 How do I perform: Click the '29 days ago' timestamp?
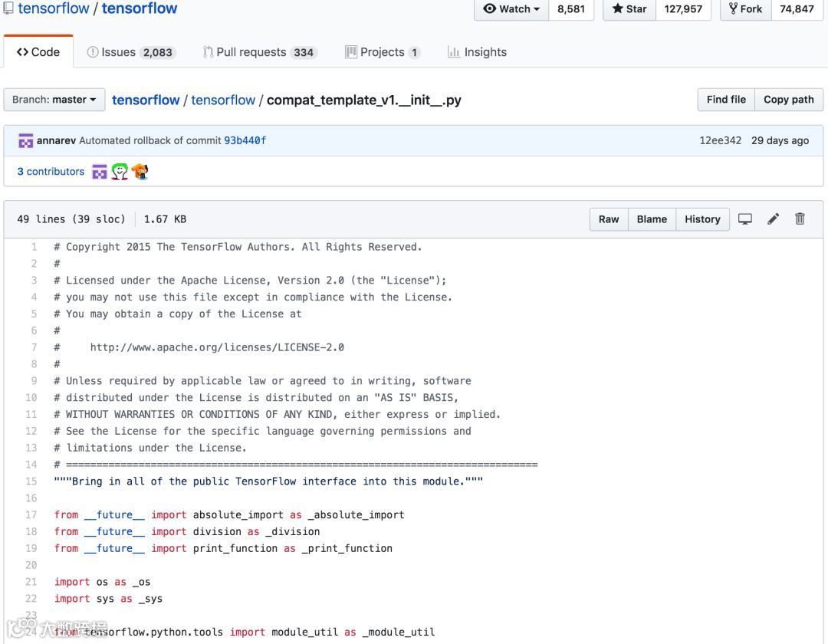(x=780, y=140)
